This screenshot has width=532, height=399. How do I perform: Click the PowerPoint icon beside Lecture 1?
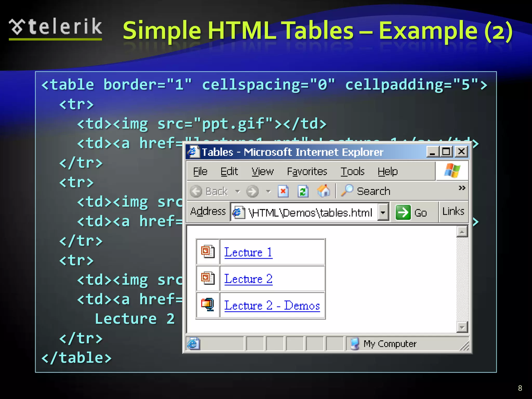pyautogui.click(x=208, y=251)
